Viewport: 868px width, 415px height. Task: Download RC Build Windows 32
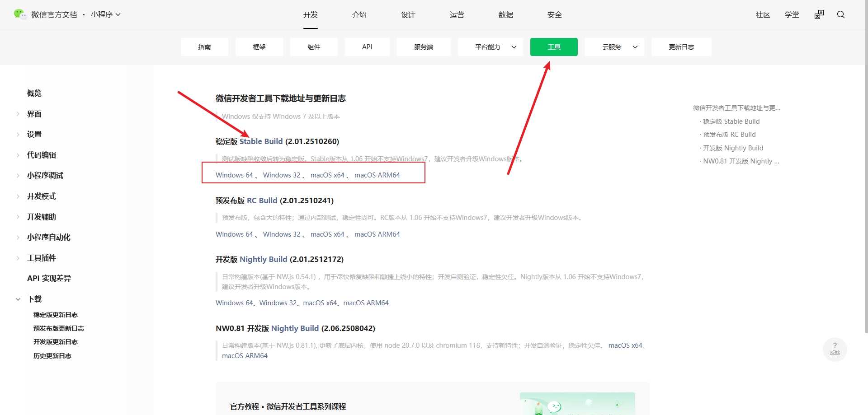282,234
